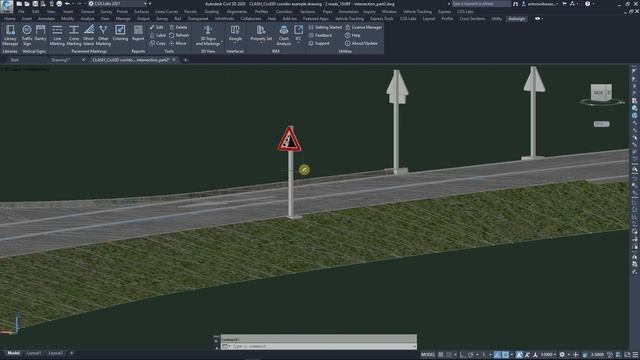Open the signed-in user account dropdown
This screenshot has width=640, height=360.
click(x=540, y=4)
